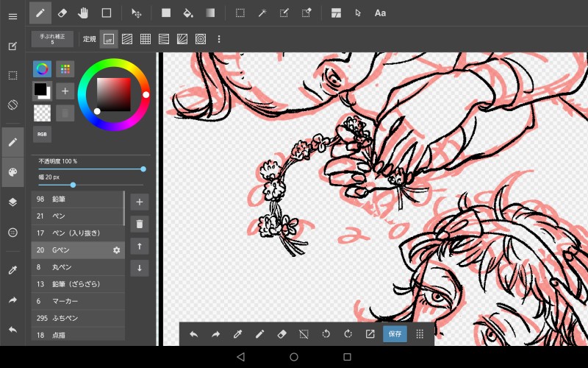Enable the concentric circle ruler
588x368 pixels.
(x=201, y=39)
